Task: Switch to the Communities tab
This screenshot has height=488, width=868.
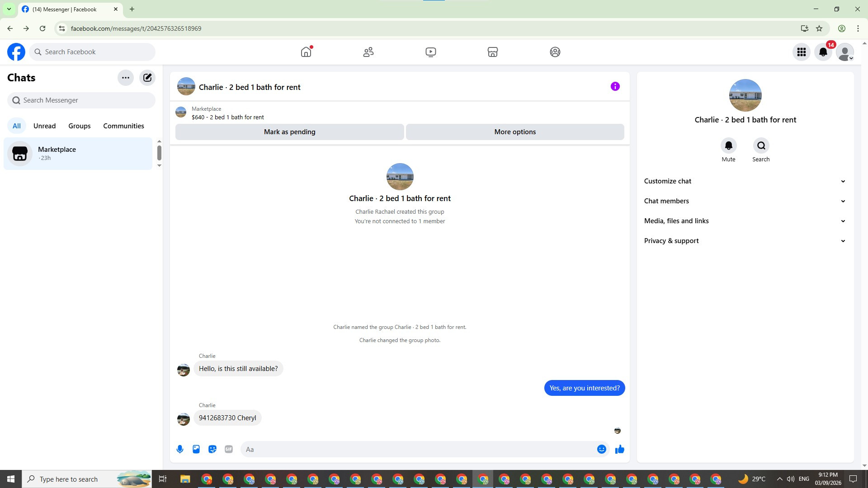Action: [x=123, y=126]
